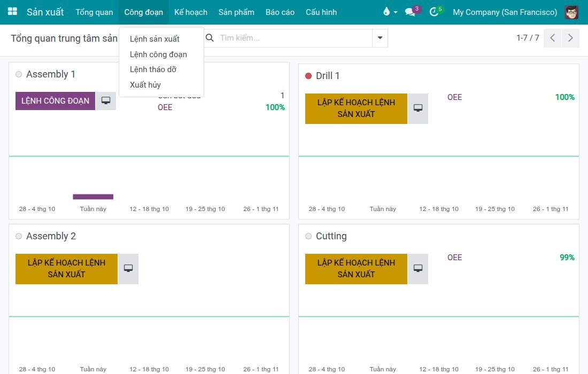588x374 pixels.
Task: Select Xuất hủy menu entry
Action: pyautogui.click(x=145, y=85)
